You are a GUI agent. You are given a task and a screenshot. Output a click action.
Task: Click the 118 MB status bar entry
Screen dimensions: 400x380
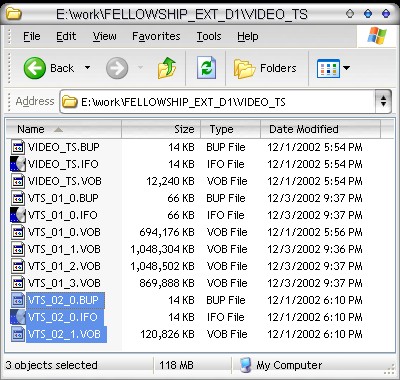[176, 365]
